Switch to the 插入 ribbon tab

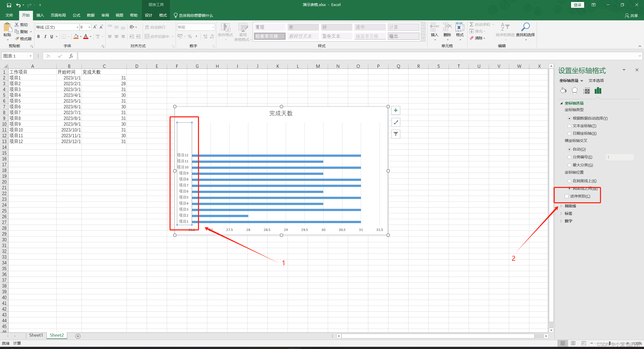click(40, 15)
